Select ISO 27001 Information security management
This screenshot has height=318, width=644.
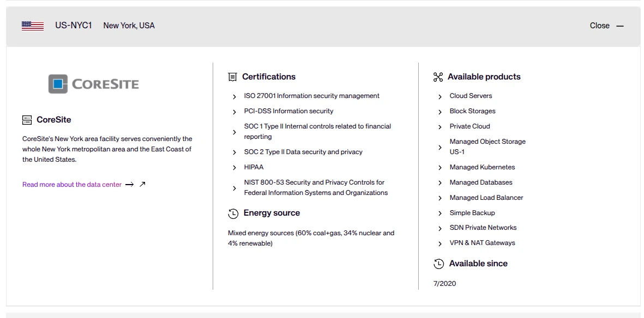[312, 96]
